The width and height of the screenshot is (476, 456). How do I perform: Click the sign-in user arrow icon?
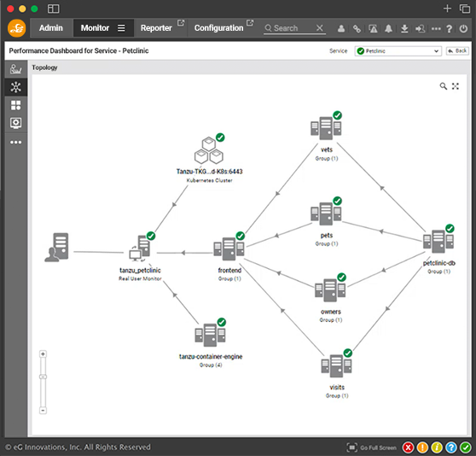click(421, 28)
